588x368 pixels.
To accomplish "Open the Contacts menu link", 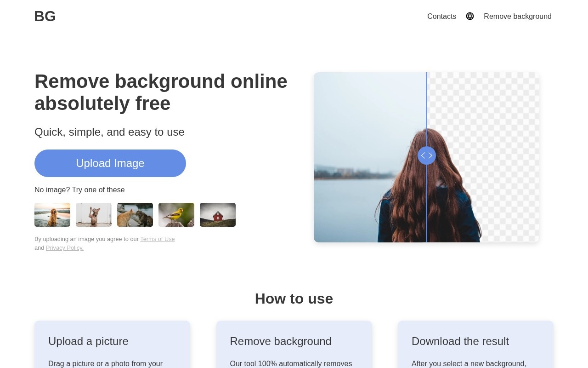I will click(x=441, y=16).
